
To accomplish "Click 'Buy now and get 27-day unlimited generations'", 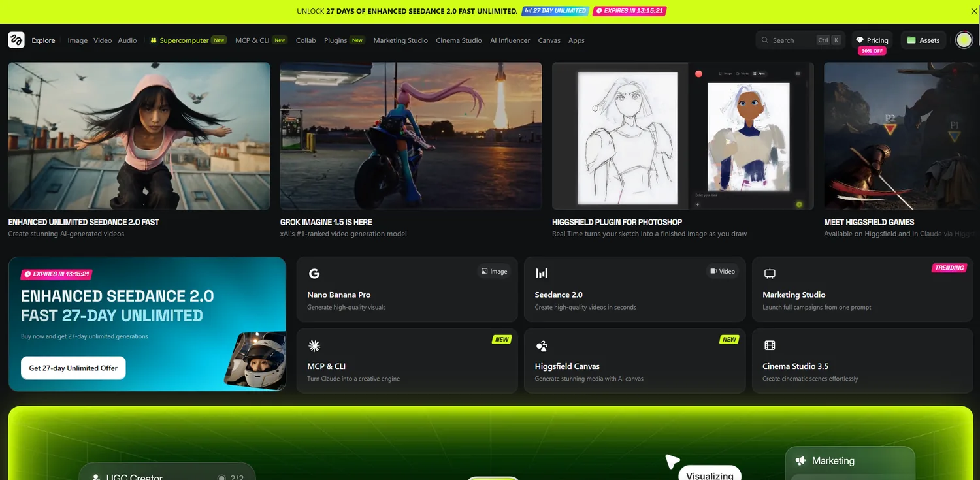I will (84, 336).
